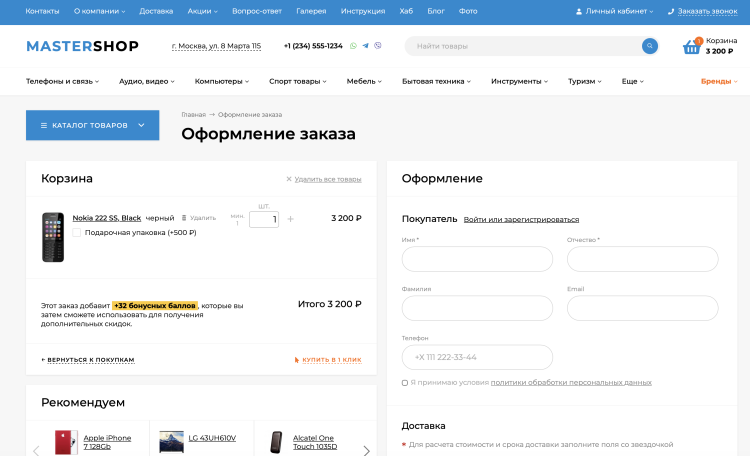Show previous recommended products arrow
The width and height of the screenshot is (750, 456).
click(x=36, y=451)
